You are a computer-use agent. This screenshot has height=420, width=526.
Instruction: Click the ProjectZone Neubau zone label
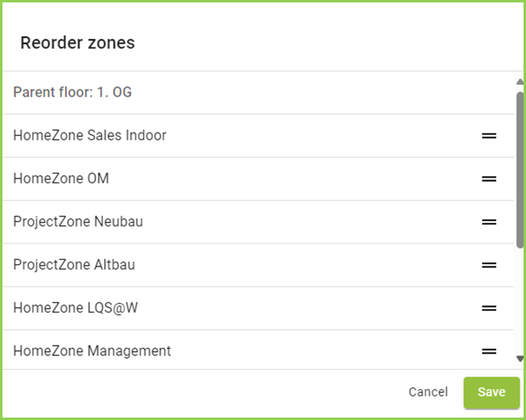(x=78, y=221)
